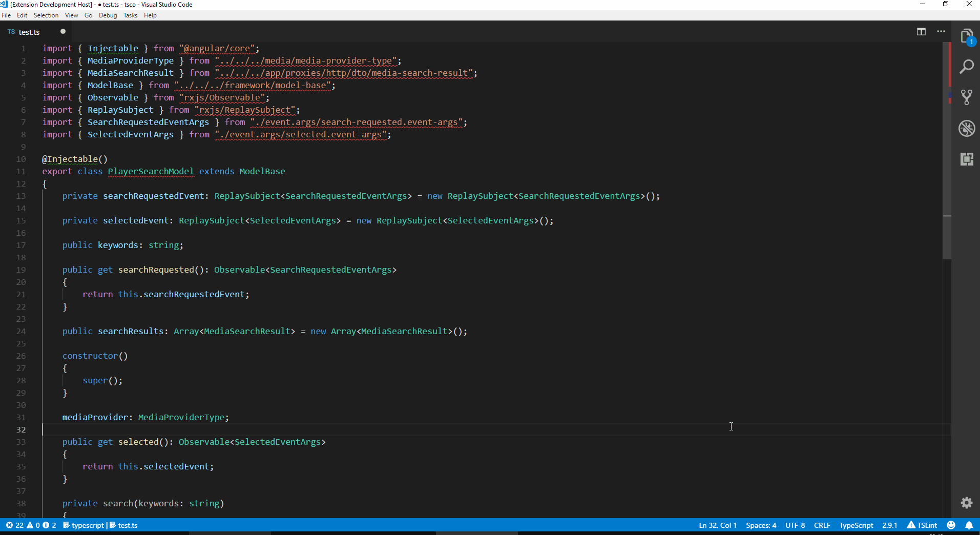Open the Source Control view

967,97
